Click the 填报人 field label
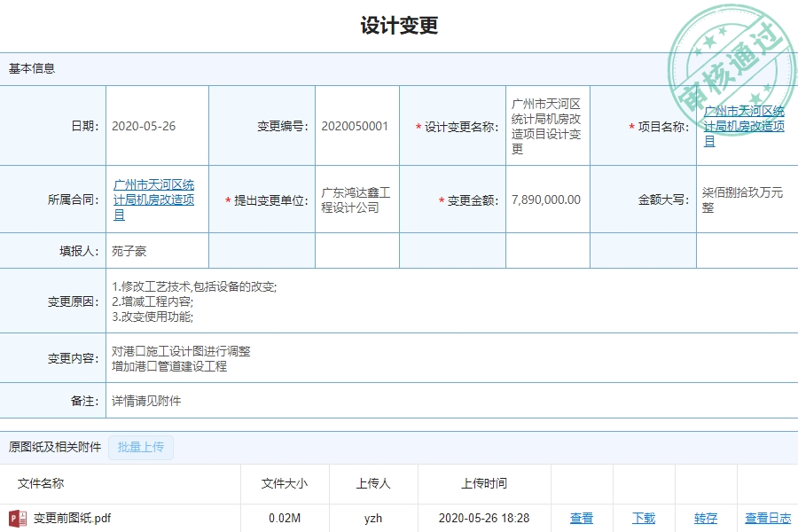 pyautogui.click(x=80, y=251)
